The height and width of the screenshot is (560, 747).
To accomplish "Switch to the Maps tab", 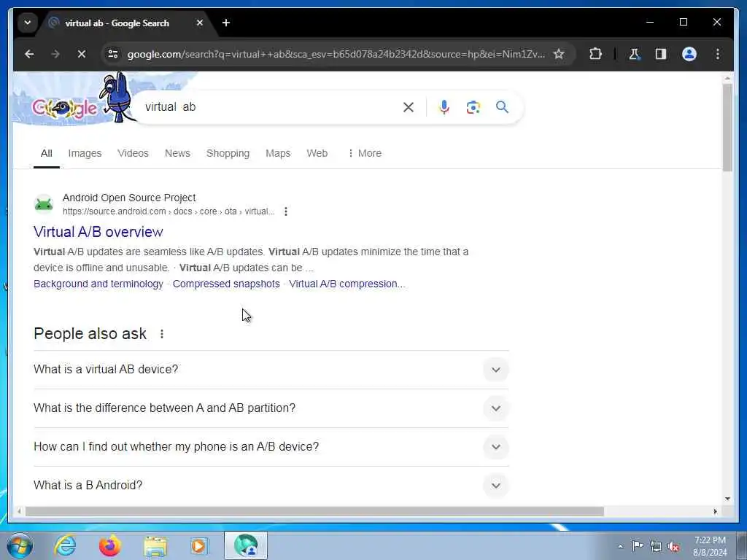I will [278, 153].
